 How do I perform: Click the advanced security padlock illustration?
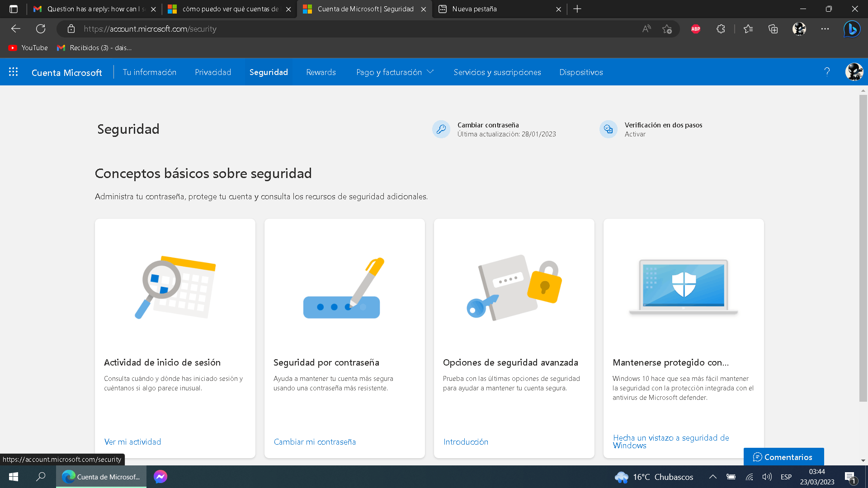point(514,287)
